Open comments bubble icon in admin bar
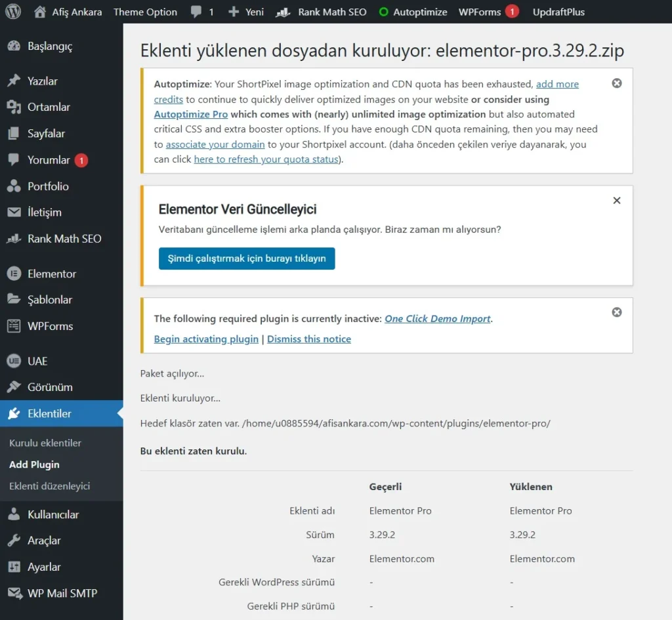 (x=196, y=12)
